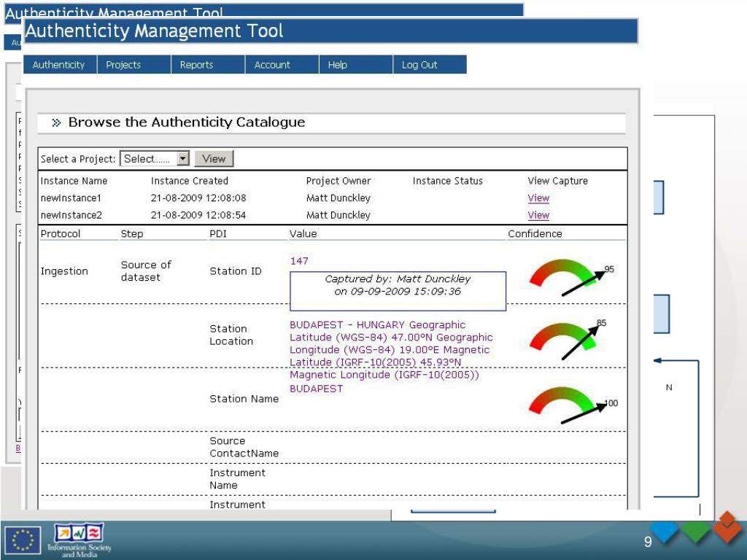
Task: Click Log Out in the navigation bar
Action: pyautogui.click(x=430, y=65)
